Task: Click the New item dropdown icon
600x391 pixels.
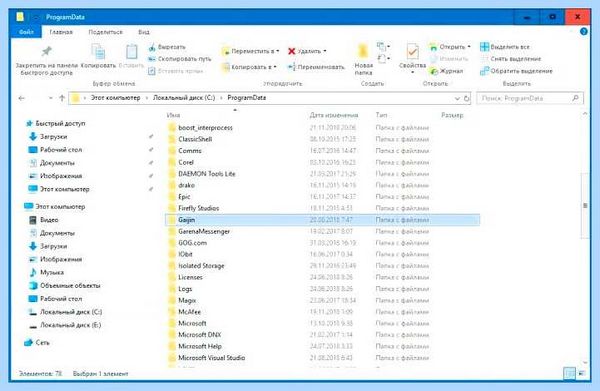Action: 383,47
